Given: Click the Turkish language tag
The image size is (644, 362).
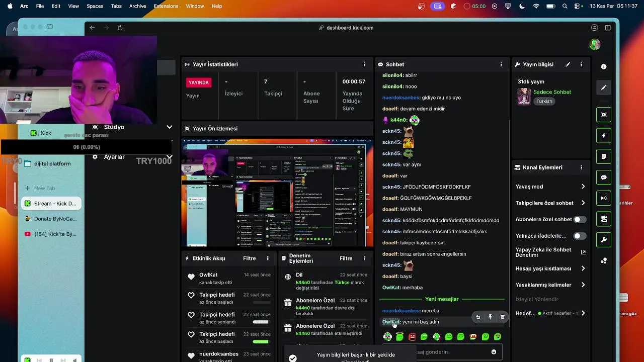Looking at the screenshot, I should click(544, 101).
